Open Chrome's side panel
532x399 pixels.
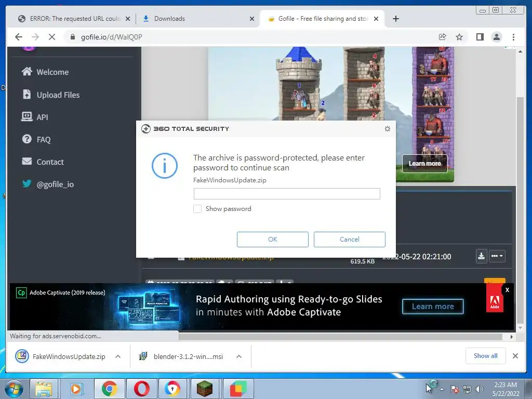click(x=480, y=37)
